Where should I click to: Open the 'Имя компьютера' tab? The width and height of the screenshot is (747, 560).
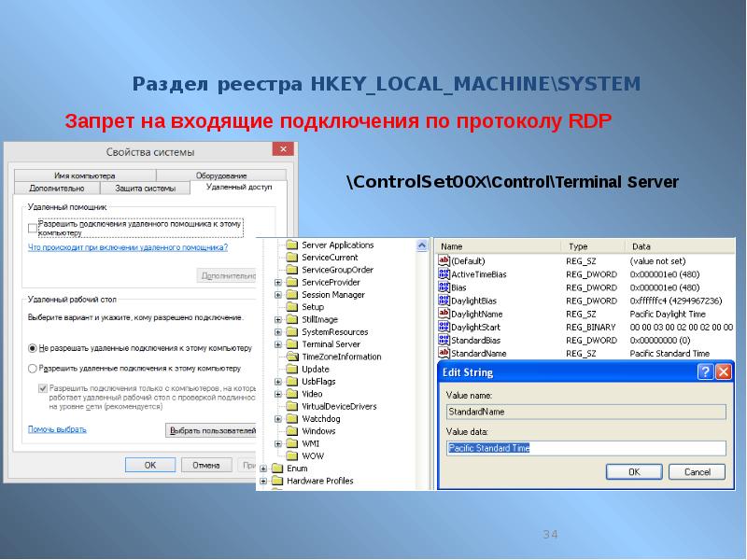(x=84, y=175)
